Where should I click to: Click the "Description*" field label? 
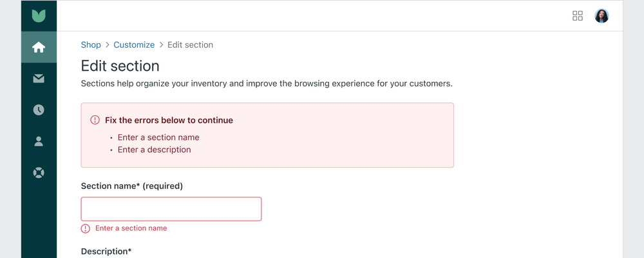tap(106, 251)
